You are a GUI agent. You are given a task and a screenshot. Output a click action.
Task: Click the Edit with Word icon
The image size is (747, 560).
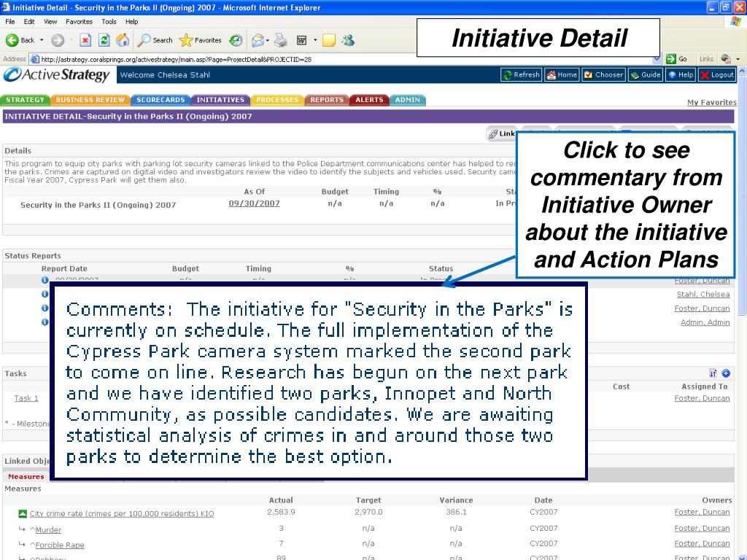301,41
